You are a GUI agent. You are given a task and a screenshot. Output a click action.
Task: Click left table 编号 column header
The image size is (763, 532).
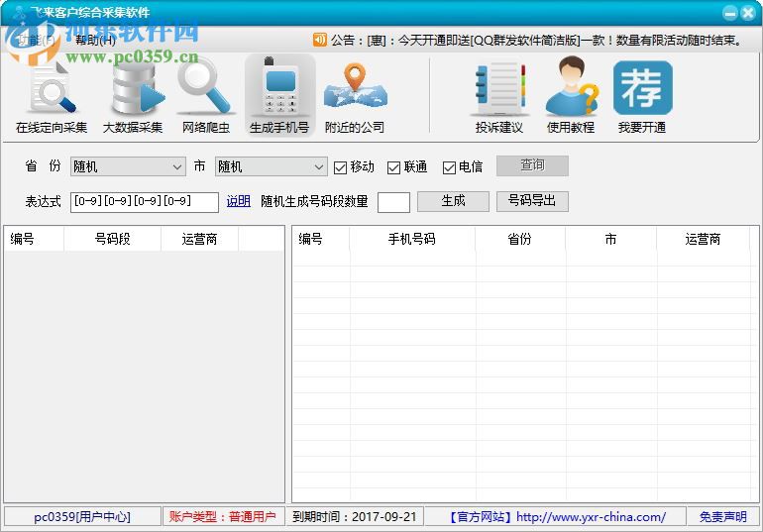pos(34,239)
